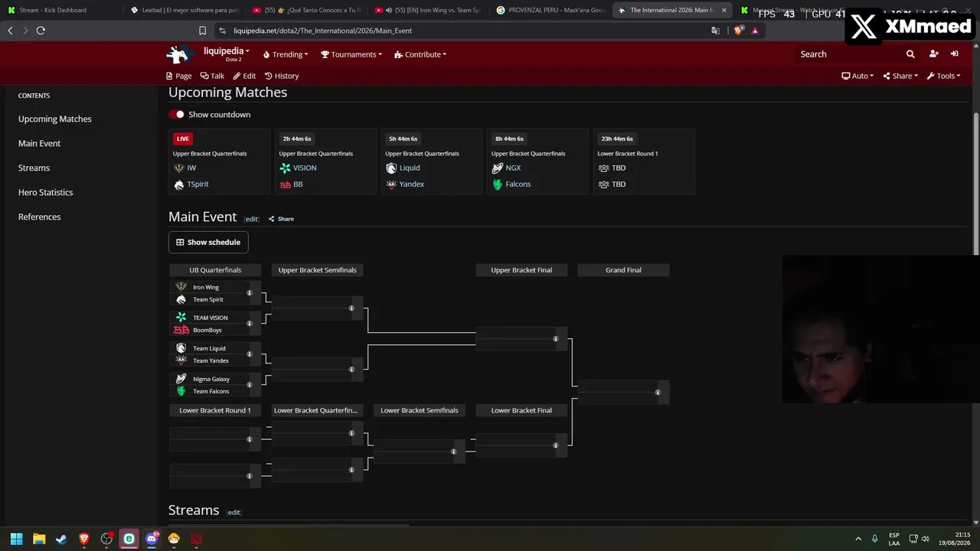Click the taskbar volume icon
Viewport: 980px width, 551px height.
(926, 539)
